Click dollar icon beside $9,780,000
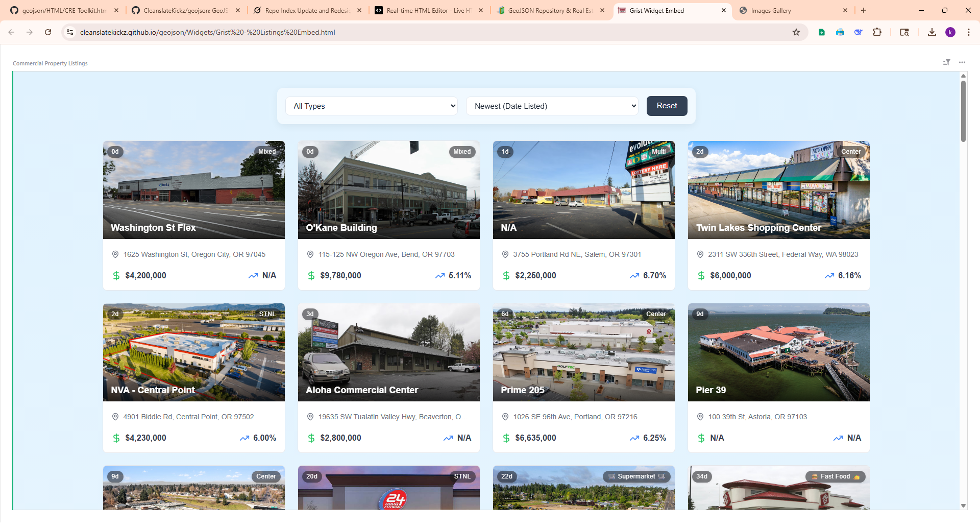Screen dimensions: 980x527 pyautogui.click(x=311, y=276)
